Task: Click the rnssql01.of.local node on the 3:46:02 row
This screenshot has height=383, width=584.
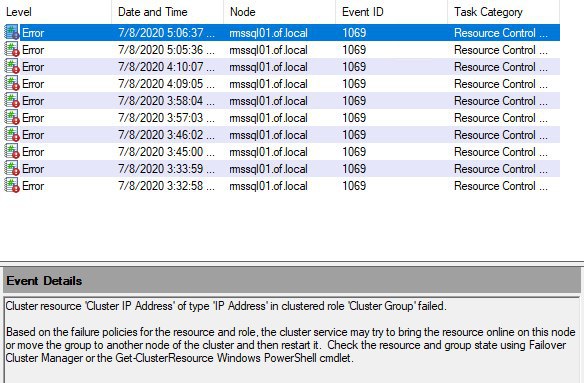Action: (x=269, y=135)
